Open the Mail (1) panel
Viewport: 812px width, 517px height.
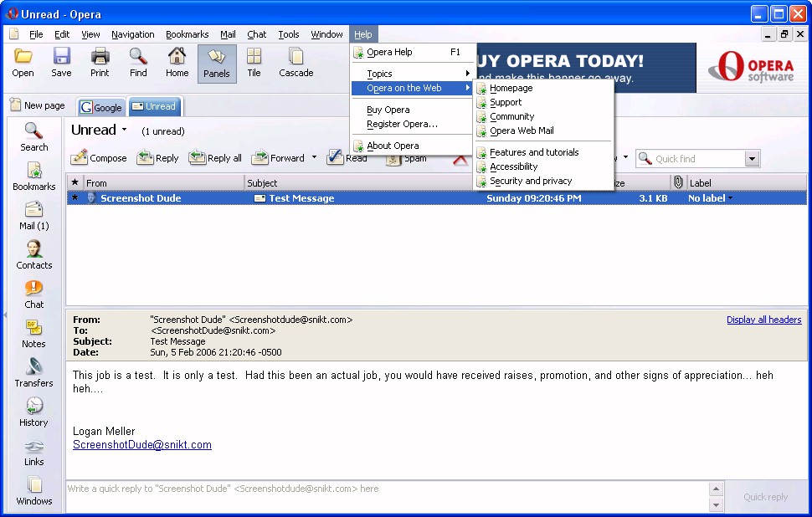[34, 215]
